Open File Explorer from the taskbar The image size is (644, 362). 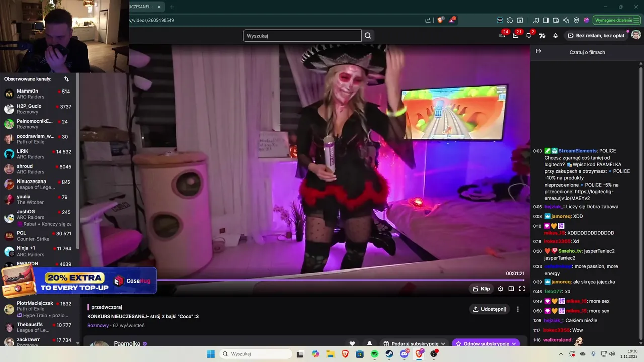point(331,354)
